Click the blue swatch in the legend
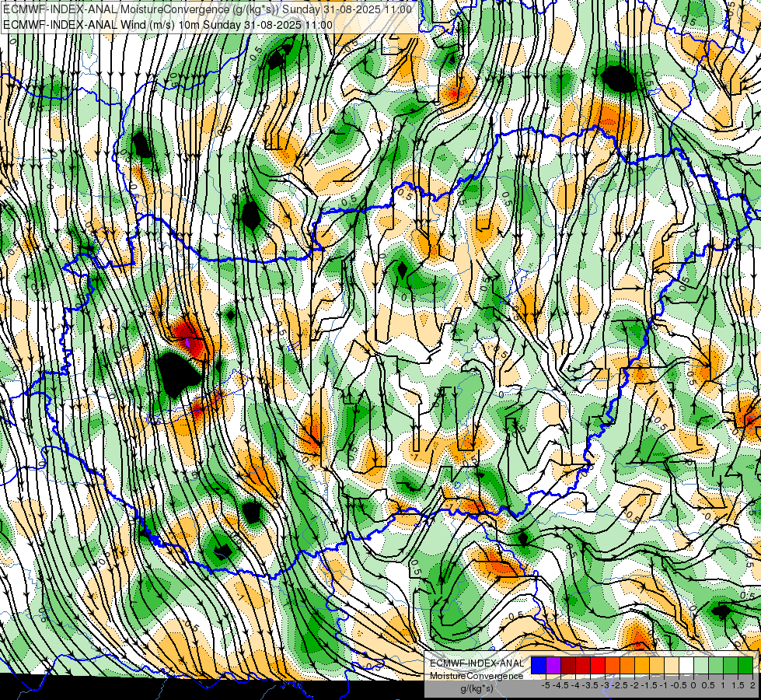Image resolution: width=761 pixels, height=700 pixels. (539, 665)
